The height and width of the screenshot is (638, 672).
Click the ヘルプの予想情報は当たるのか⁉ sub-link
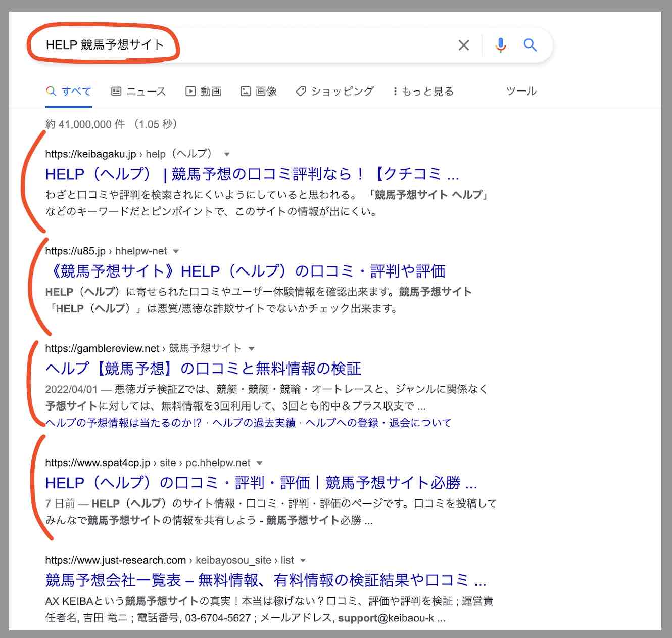[123, 423]
